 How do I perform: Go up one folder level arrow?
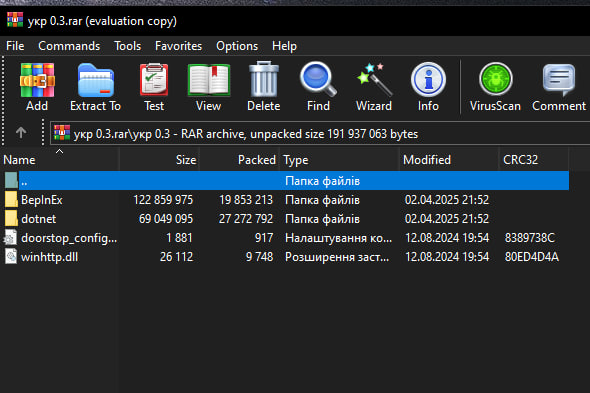pyautogui.click(x=21, y=133)
